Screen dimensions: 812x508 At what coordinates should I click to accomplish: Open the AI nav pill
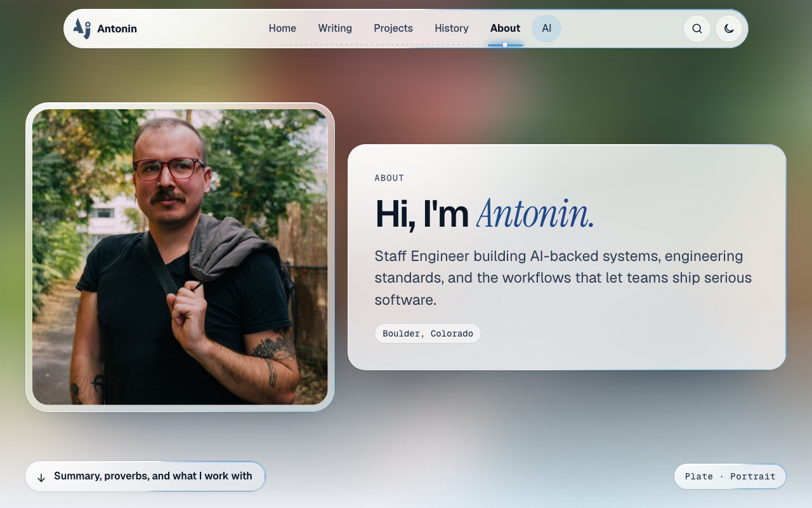546,29
